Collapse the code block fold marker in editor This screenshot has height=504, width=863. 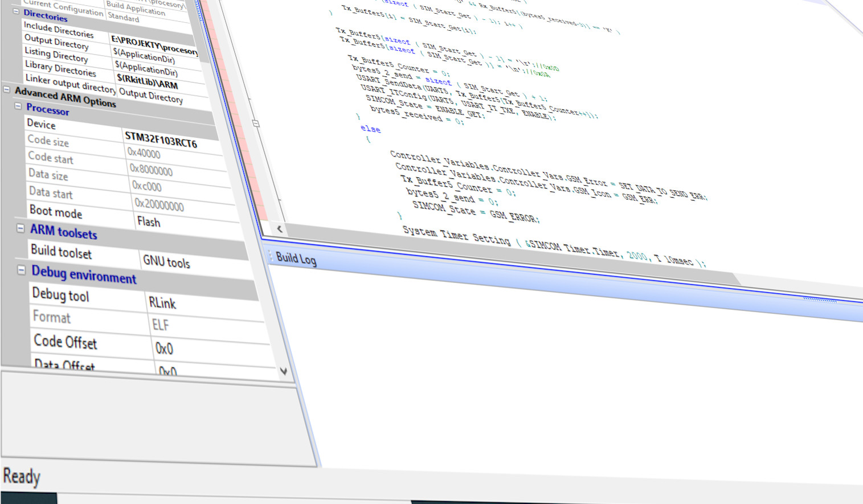point(256,124)
